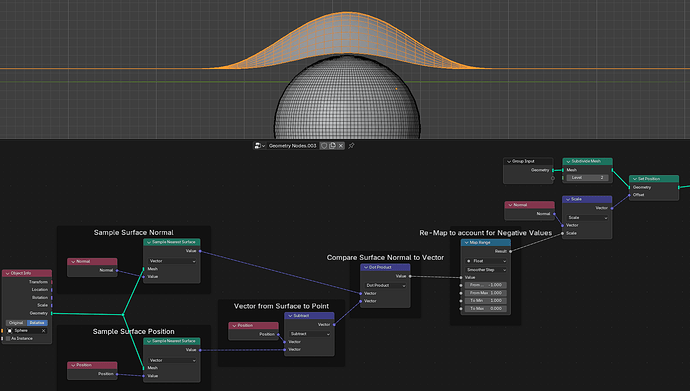Adjust From Min value in Map Range

pos(486,285)
